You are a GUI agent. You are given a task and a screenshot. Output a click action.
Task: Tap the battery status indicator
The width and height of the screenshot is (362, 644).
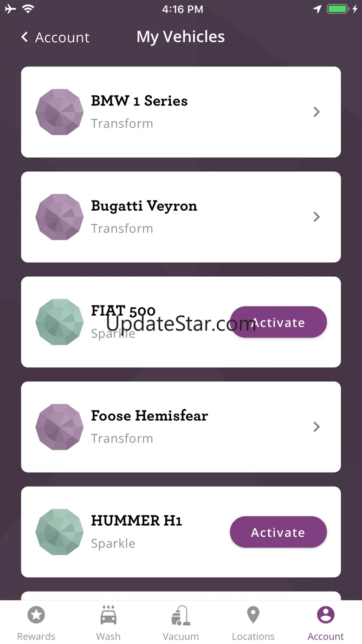coord(337,9)
